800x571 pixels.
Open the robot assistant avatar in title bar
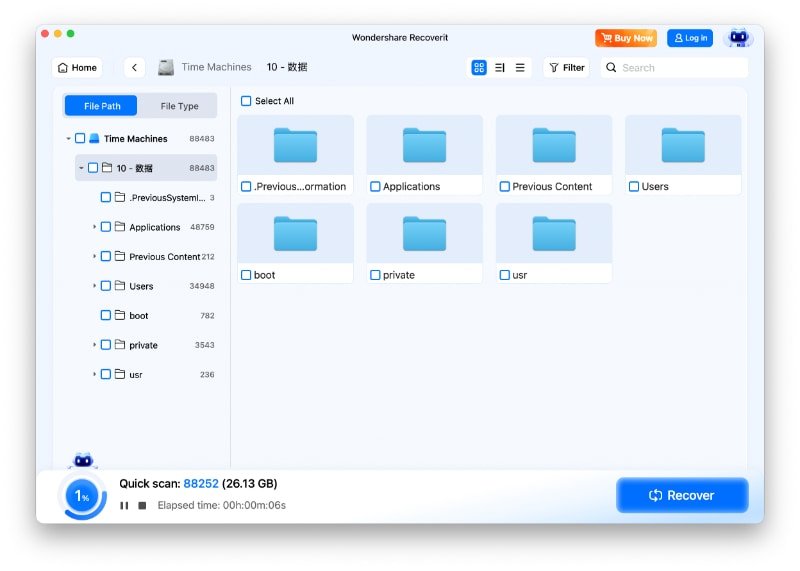tap(738, 38)
